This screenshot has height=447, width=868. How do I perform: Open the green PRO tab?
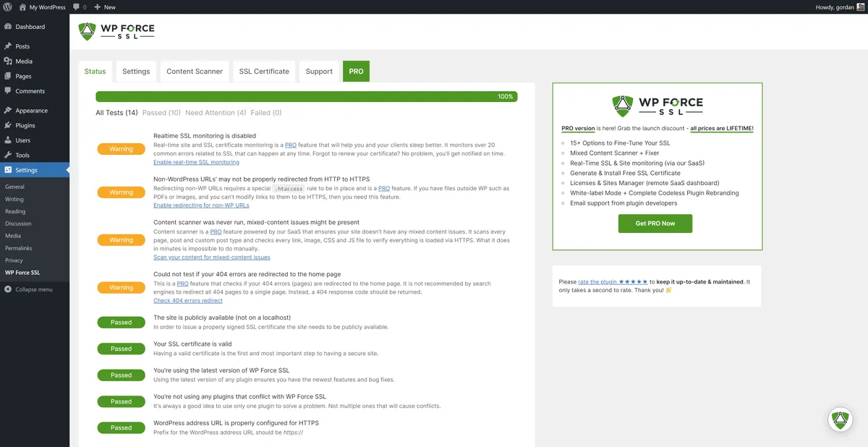tap(356, 72)
